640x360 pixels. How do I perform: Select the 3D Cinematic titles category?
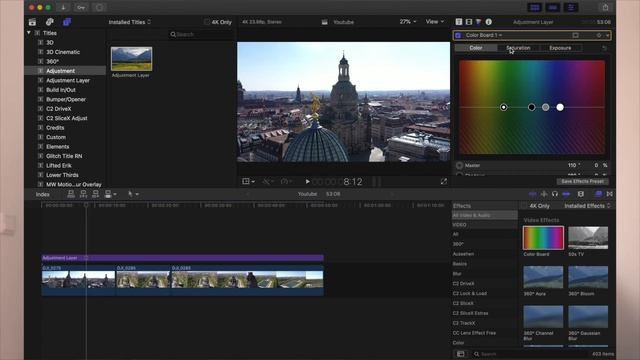pos(63,52)
